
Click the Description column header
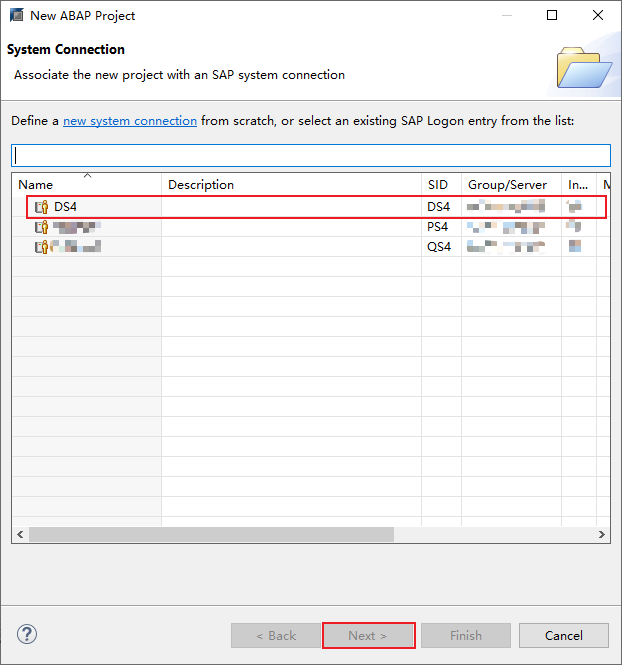pyautogui.click(x=290, y=184)
